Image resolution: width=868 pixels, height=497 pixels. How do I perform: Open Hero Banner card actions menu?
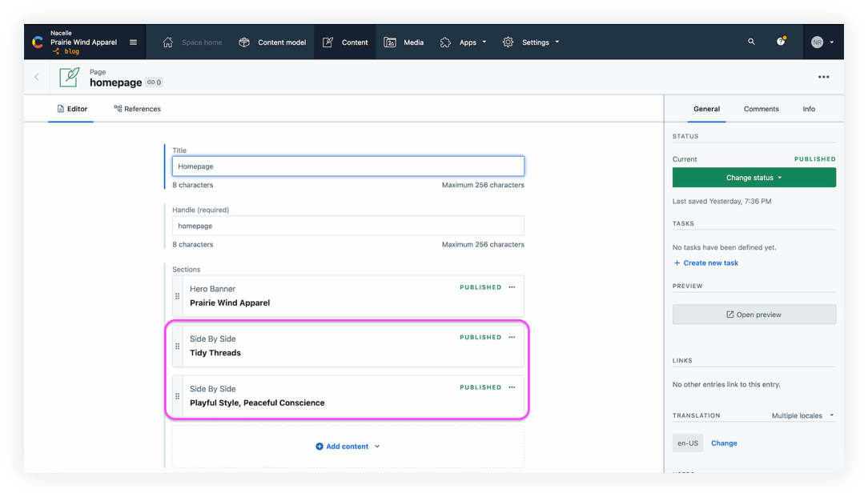point(512,287)
